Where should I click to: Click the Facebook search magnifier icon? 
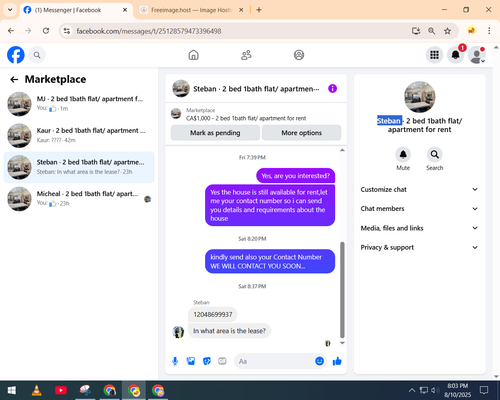pos(37,55)
